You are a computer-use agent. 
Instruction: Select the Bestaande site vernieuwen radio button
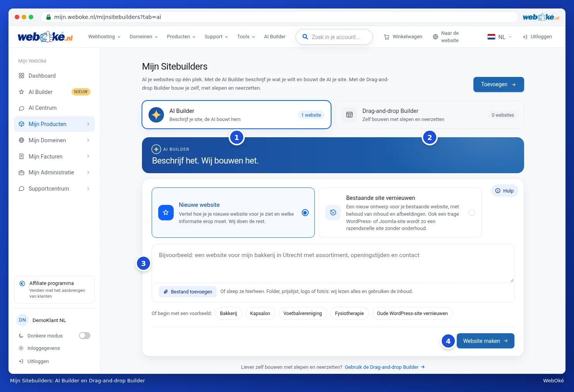(x=472, y=213)
